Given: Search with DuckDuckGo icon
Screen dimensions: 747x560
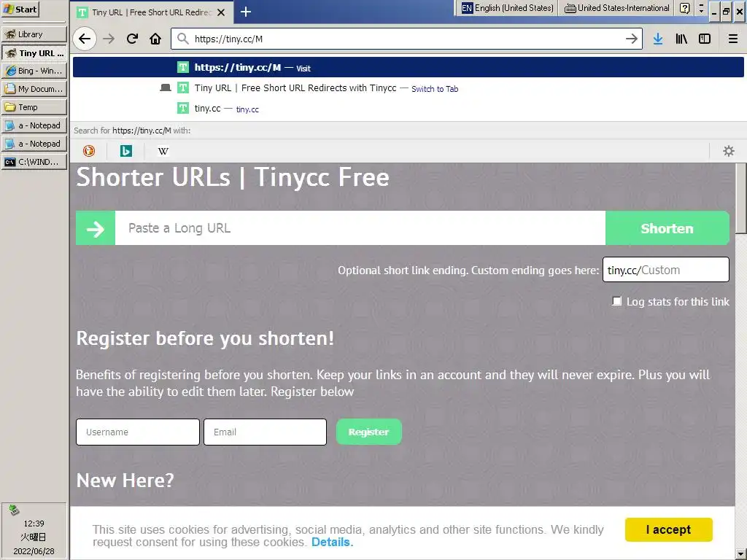Looking at the screenshot, I should 89,151.
